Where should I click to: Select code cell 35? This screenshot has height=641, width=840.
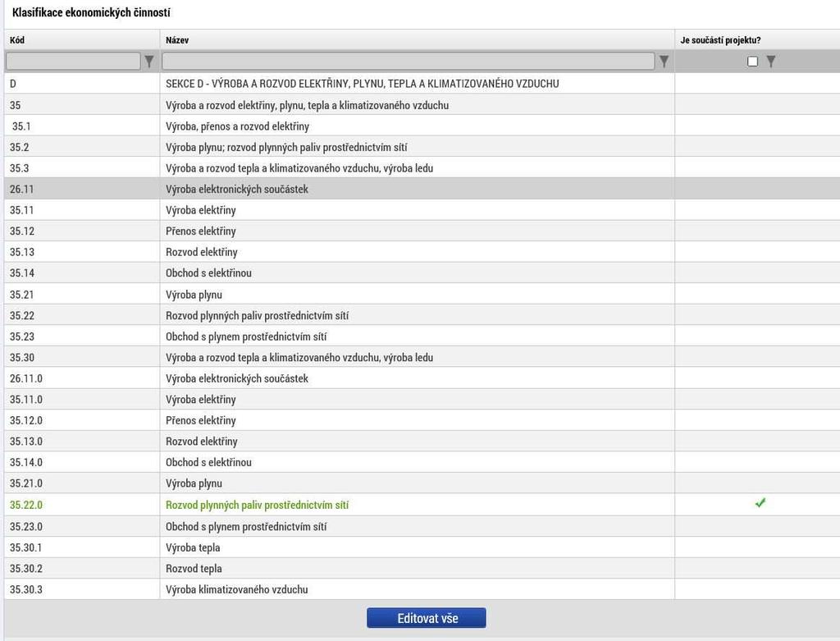pyautogui.click(x=15, y=105)
